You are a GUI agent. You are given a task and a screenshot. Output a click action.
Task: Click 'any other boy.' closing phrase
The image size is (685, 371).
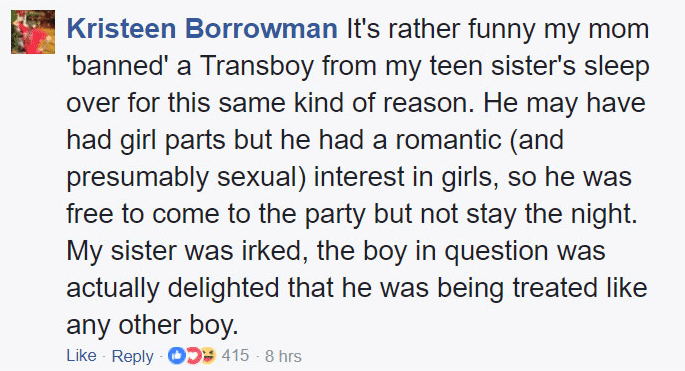pos(152,326)
